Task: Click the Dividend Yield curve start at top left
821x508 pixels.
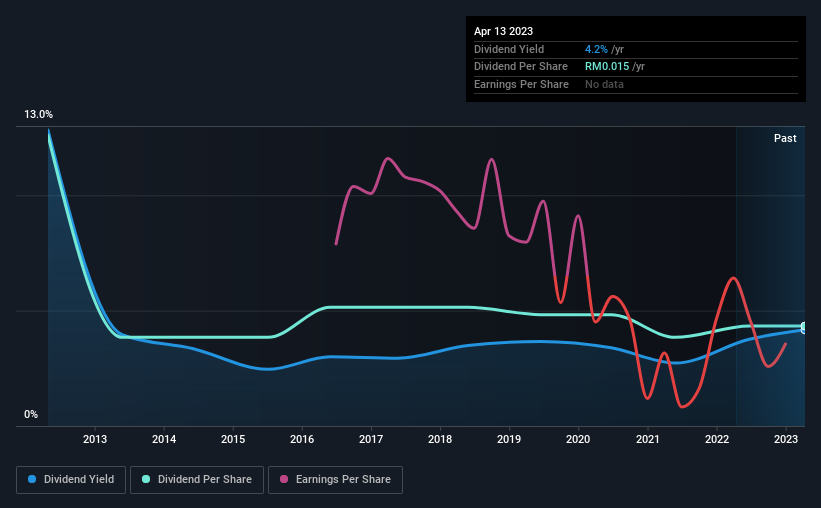Action: pyautogui.click(x=49, y=130)
